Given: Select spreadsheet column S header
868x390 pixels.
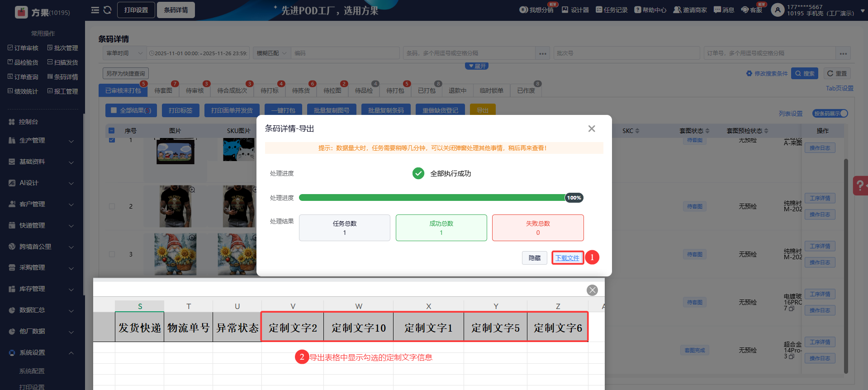Looking at the screenshot, I should [x=140, y=306].
